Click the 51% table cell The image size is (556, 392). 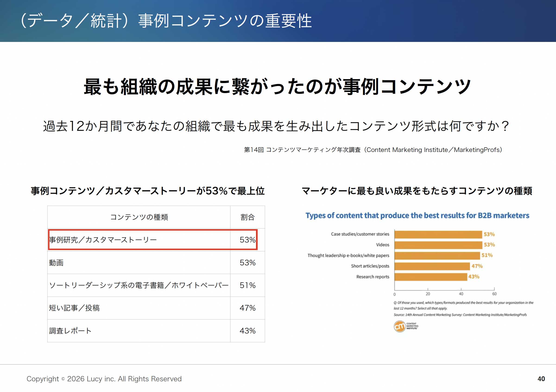click(x=247, y=285)
